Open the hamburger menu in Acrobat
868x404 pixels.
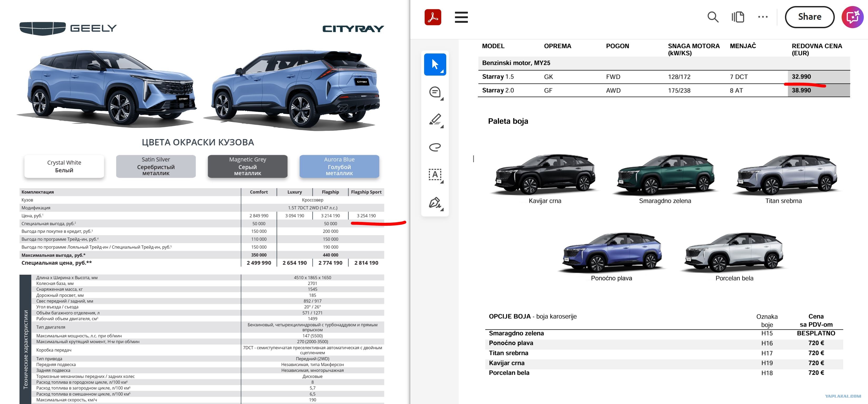[x=461, y=17]
